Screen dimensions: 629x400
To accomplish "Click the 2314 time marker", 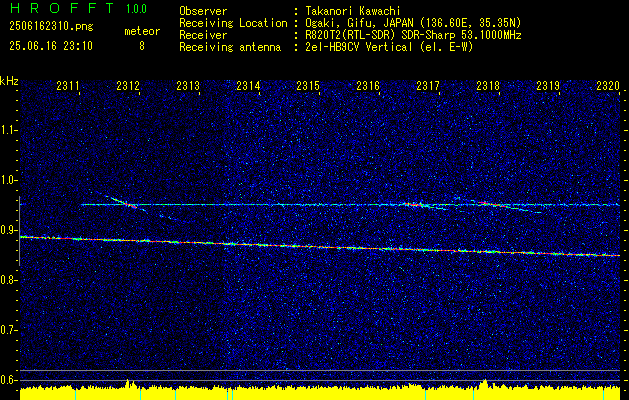I will 248,85.
